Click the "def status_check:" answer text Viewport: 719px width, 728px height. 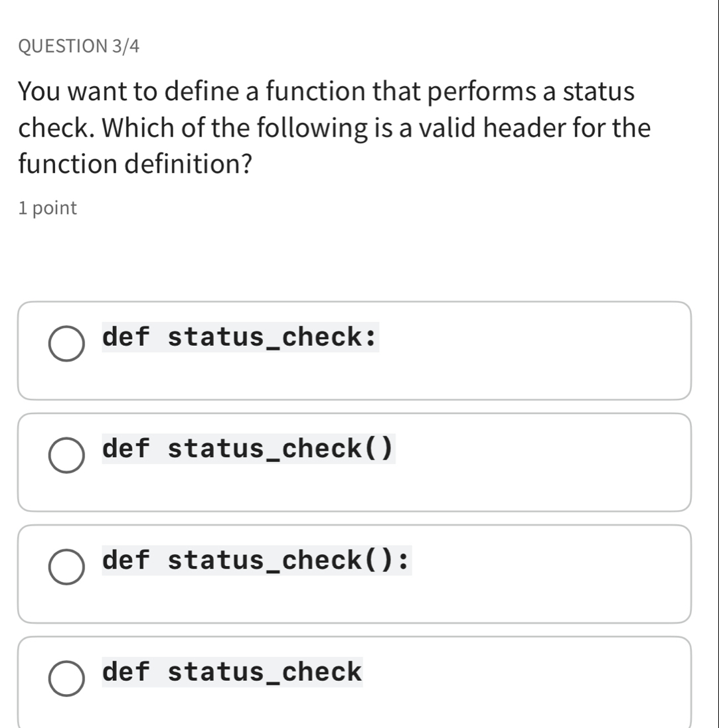[239, 338]
